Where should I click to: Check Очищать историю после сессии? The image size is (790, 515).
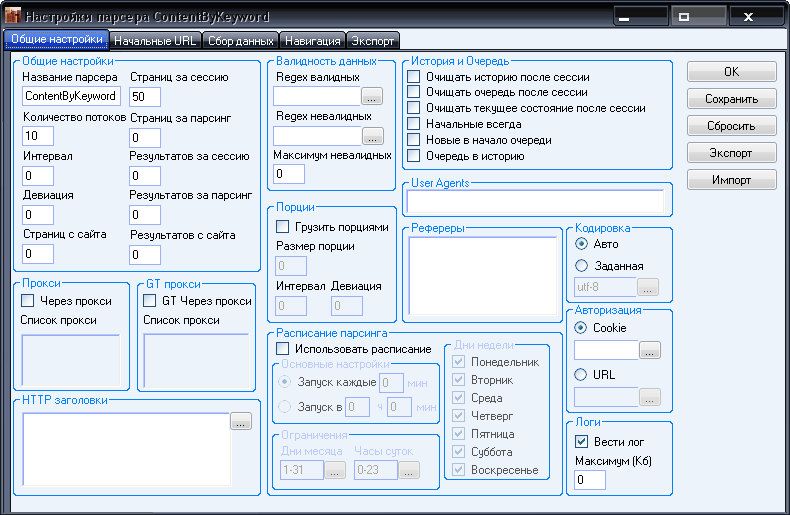(414, 77)
